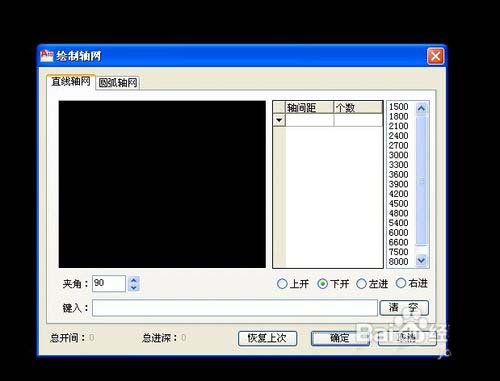
Task: Select 3900 in the spacing list
Action: coord(399,184)
